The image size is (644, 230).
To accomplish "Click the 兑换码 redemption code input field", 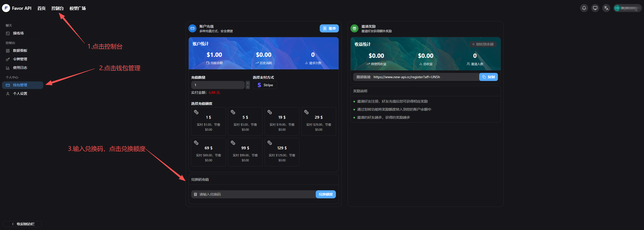I will pos(253,194).
